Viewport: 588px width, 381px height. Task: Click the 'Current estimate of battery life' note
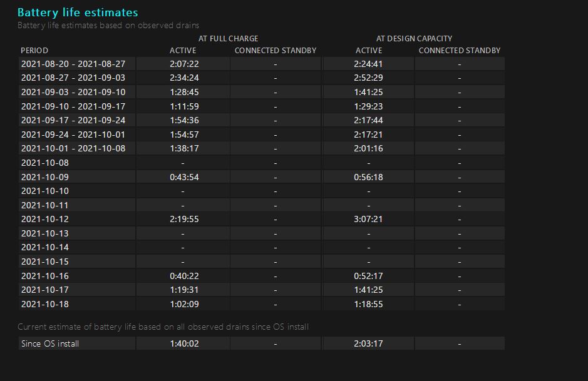163,327
